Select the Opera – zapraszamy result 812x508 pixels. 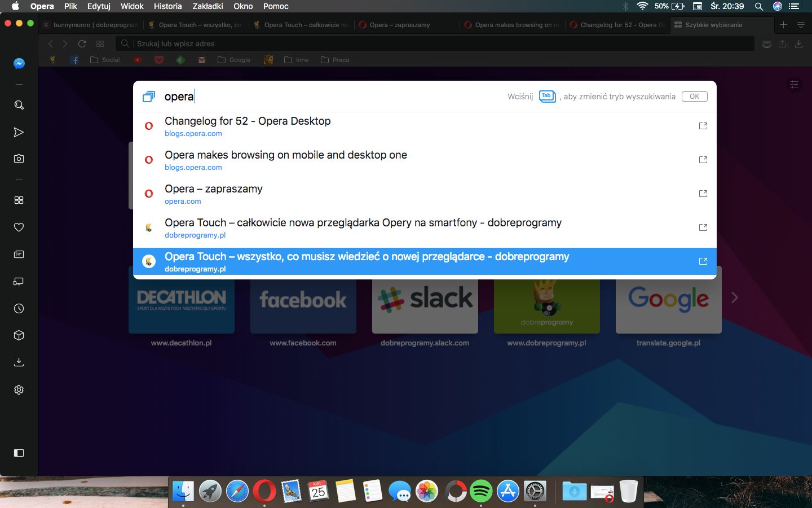point(425,194)
